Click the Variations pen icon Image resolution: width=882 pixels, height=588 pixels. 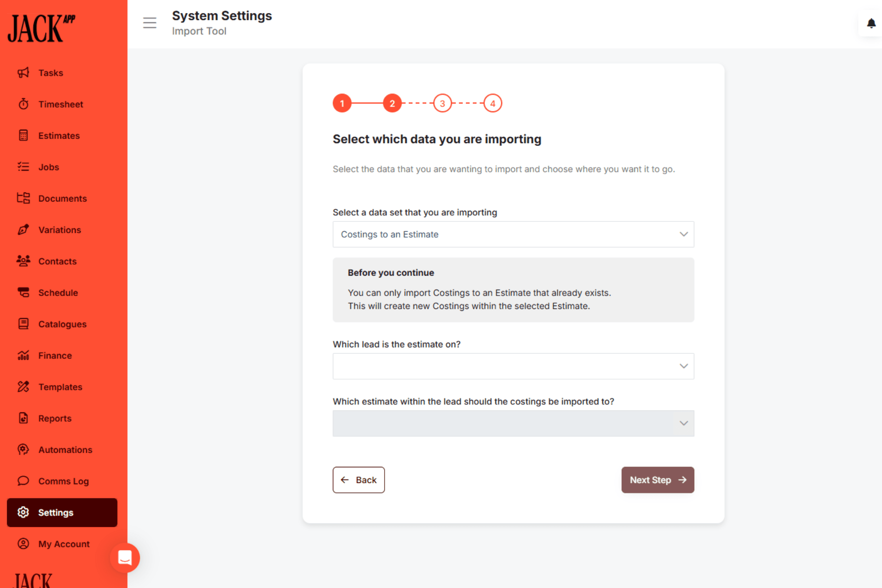point(23,230)
